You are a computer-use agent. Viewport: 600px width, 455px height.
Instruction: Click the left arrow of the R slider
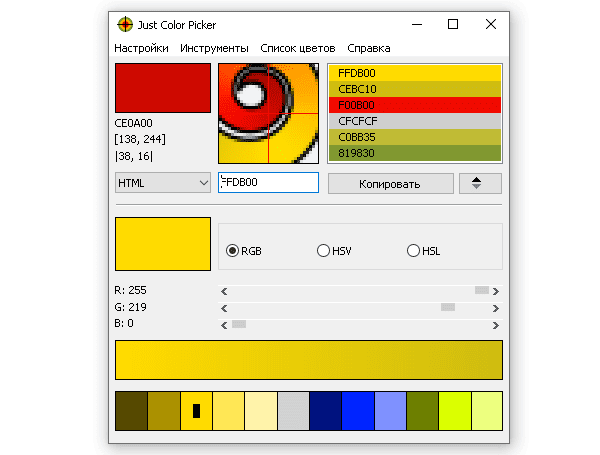tap(224, 291)
